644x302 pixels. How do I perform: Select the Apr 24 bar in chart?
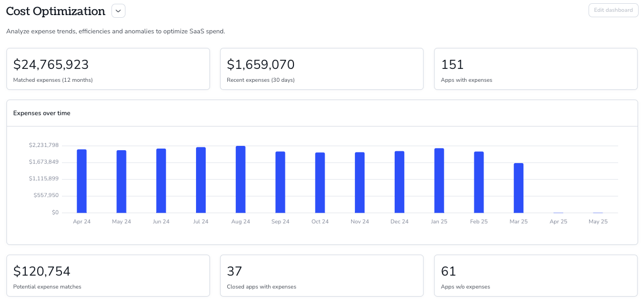click(82, 181)
